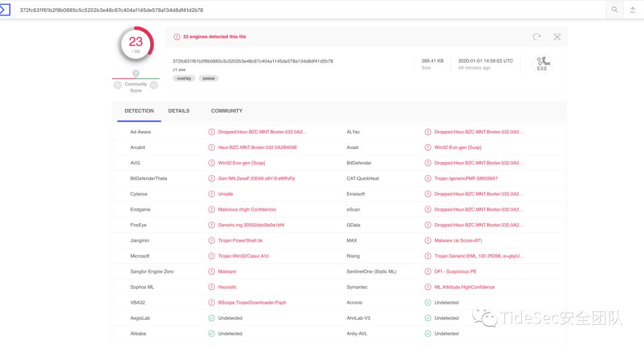Click the file name 'c1.exe'
644x346 pixels.
coord(179,70)
